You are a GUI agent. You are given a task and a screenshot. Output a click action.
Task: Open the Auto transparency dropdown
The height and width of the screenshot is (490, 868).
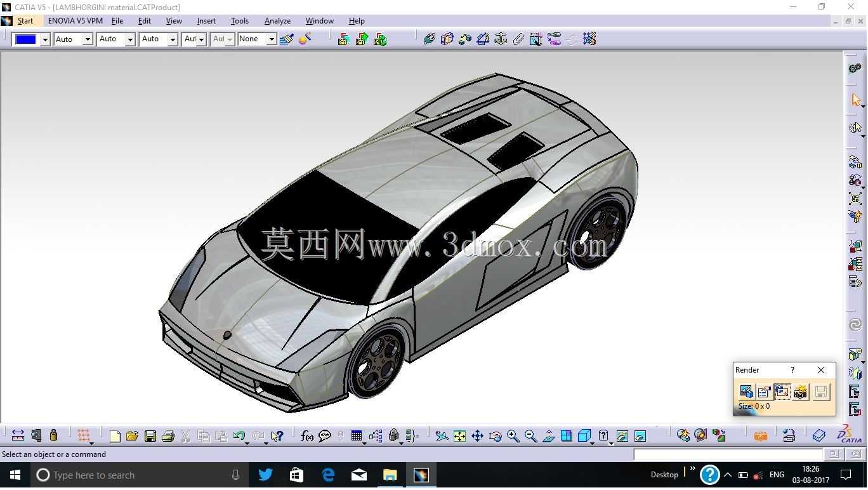(88, 39)
